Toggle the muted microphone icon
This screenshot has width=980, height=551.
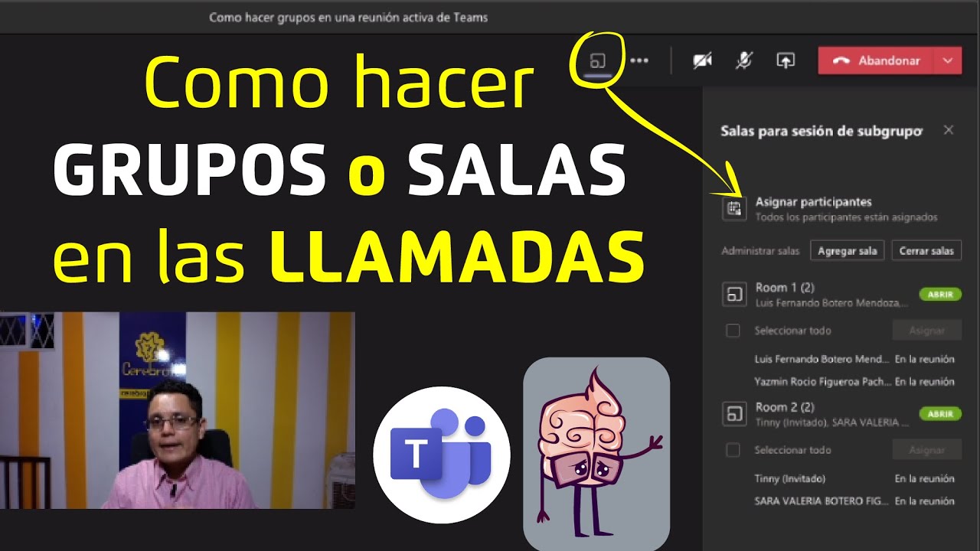click(743, 60)
